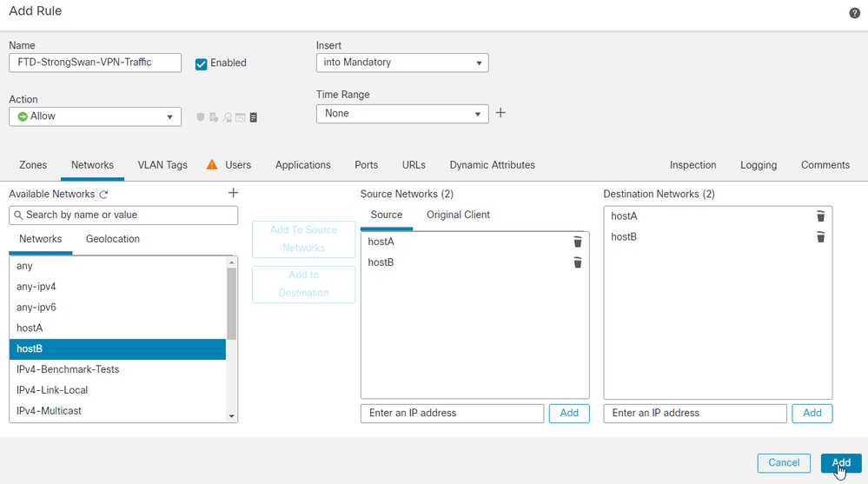This screenshot has width=868, height=484.
Task: Add a new time range with plus icon
Action: [500, 113]
